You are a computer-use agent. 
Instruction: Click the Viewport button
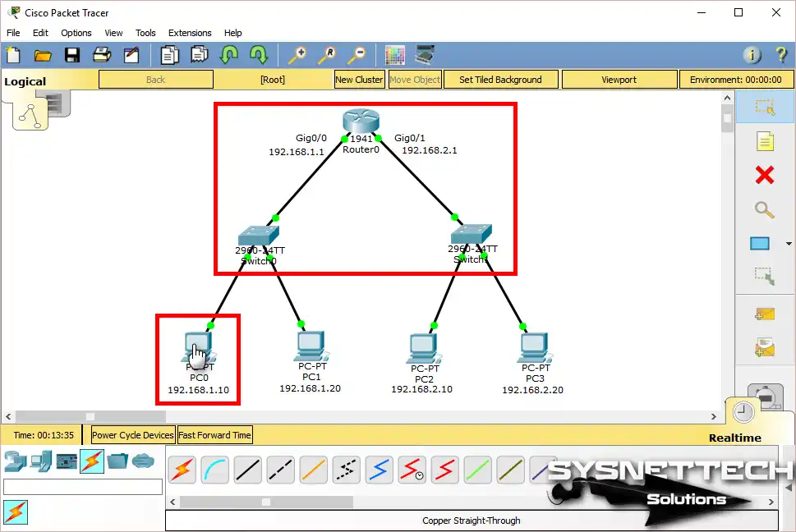pos(619,80)
